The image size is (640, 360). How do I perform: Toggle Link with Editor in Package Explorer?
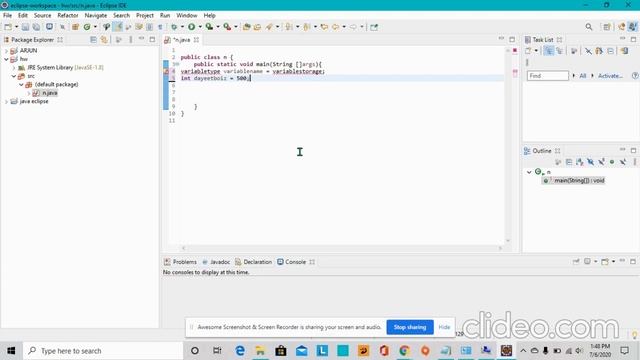click(x=104, y=40)
